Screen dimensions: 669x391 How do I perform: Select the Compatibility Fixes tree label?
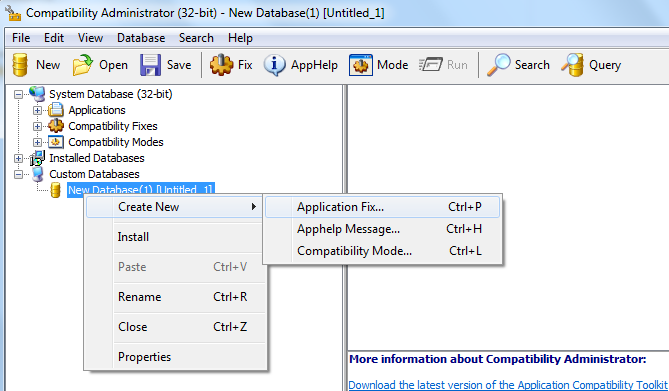(113, 126)
